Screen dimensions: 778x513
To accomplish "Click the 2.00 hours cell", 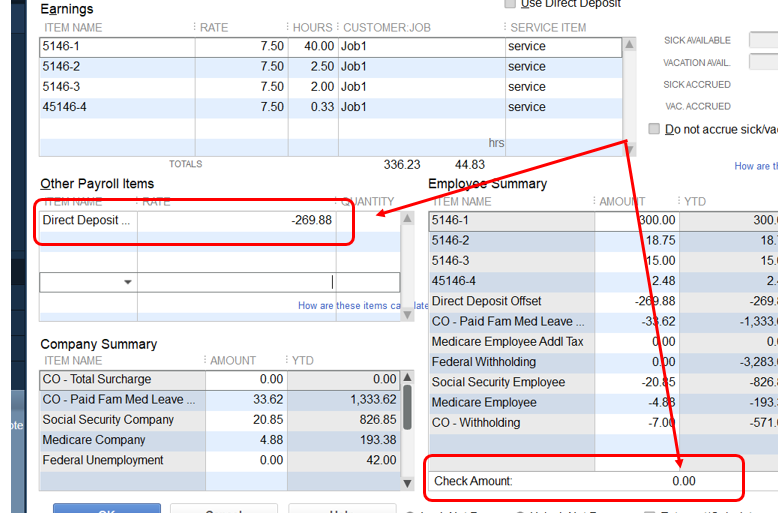I will pyautogui.click(x=313, y=87).
